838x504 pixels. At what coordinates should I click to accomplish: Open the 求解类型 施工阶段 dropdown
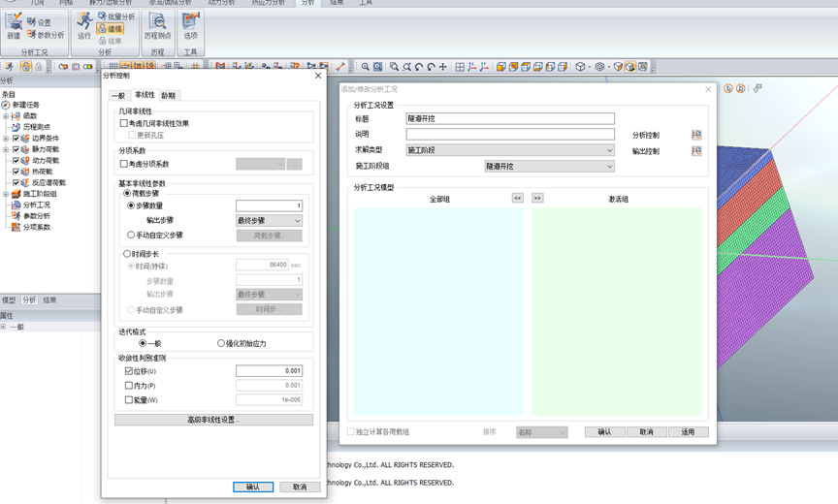tap(510, 150)
